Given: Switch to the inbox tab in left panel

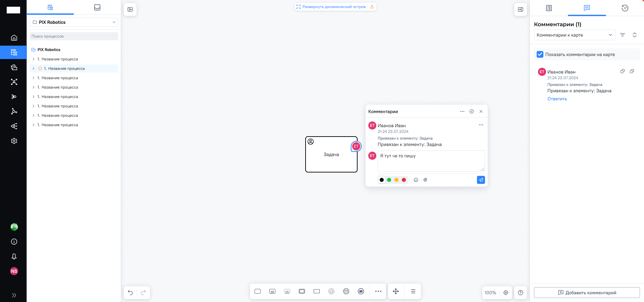Looking at the screenshot, I should [97, 7].
